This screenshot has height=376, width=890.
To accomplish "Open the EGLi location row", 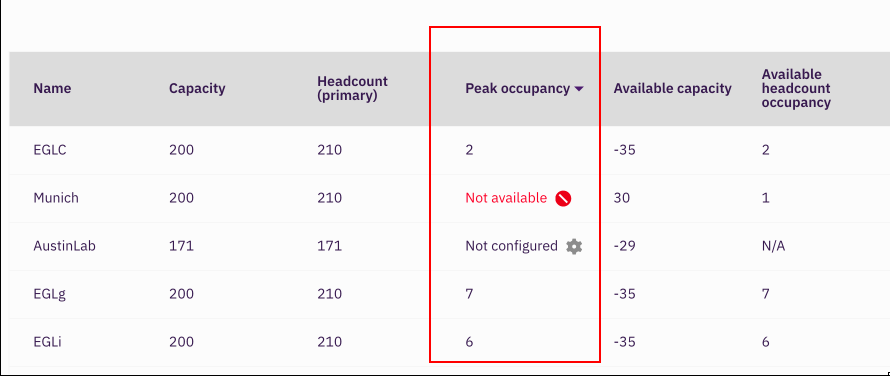I will click(450, 342).
